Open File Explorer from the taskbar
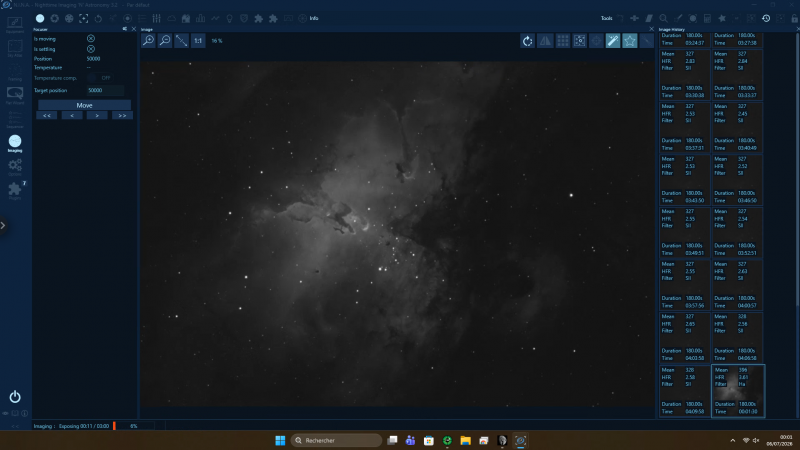Viewport: 800px width, 450px height. (x=465, y=440)
